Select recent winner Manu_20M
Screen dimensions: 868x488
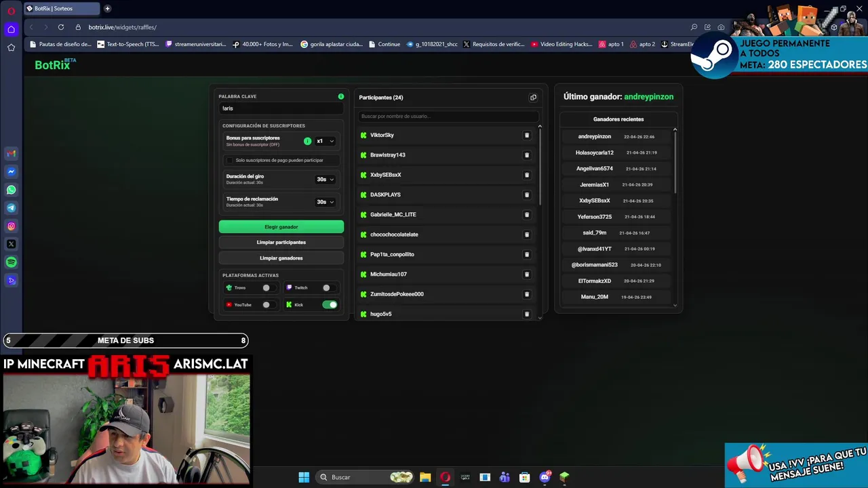(616, 297)
